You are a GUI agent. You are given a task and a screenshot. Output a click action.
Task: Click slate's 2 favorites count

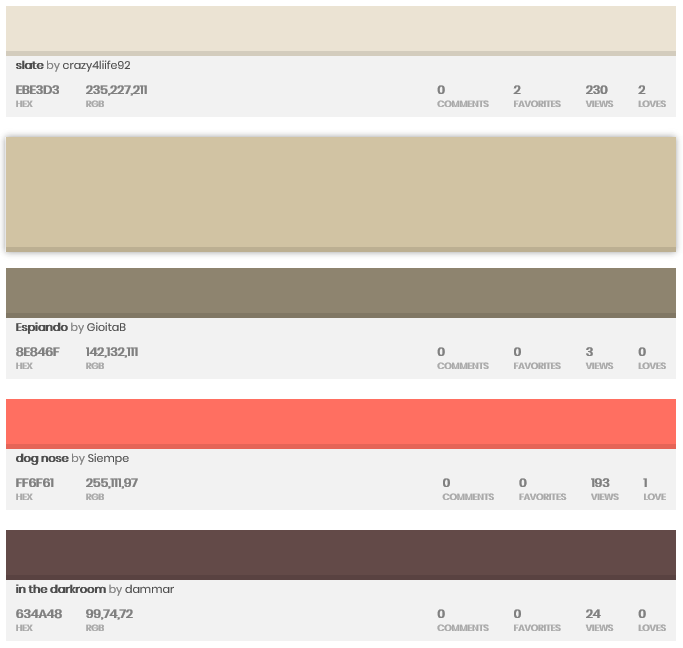click(517, 90)
